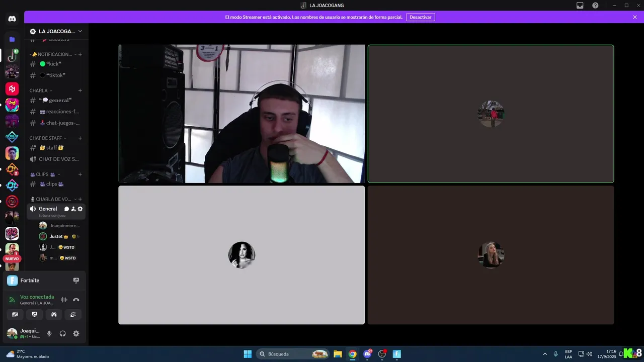The image size is (644, 362).
Task: Open the kick text channel
Action: click(x=56, y=64)
